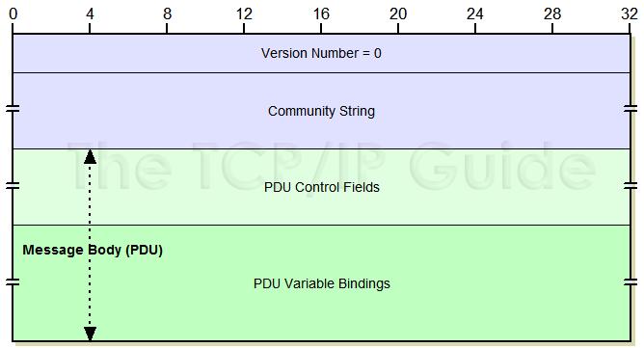Viewport: 644px width, 348px height.
Task: Click the right break mark beside PDU Variable Bindings
Action: pos(631,281)
